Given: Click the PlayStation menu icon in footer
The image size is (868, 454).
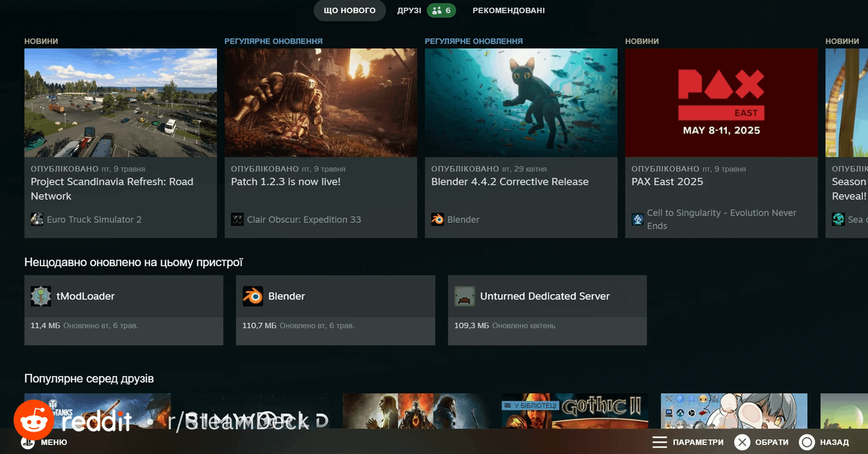Looking at the screenshot, I should (27, 442).
